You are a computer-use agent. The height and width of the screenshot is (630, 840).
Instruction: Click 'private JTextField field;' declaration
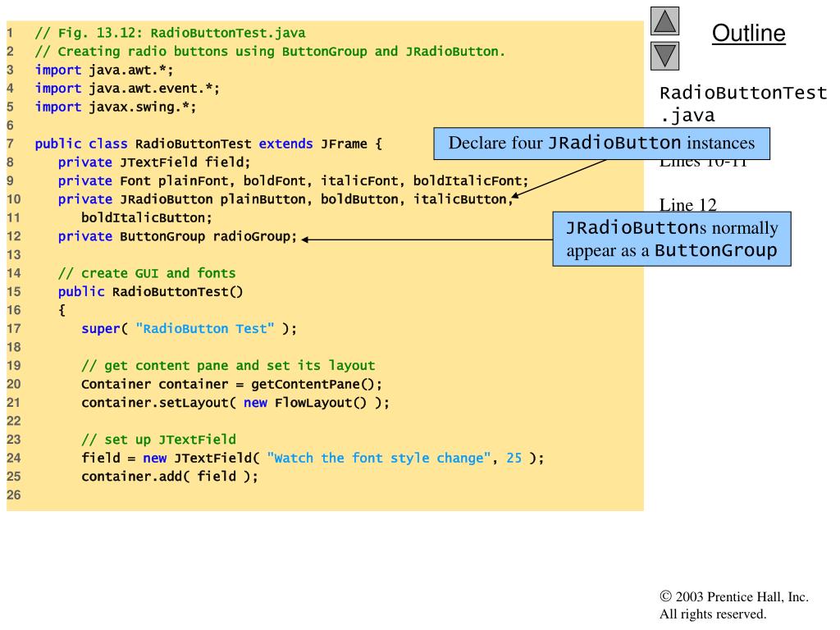point(153,162)
